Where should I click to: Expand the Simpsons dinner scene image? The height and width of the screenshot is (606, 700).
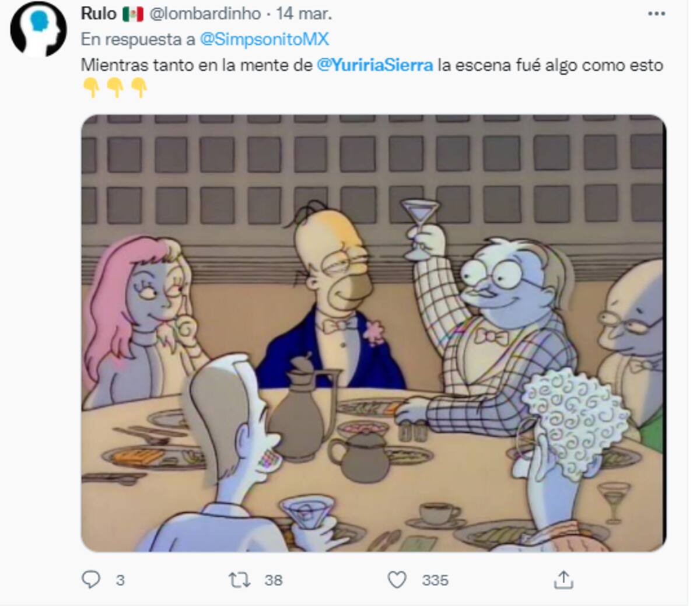tap(373, 333)
